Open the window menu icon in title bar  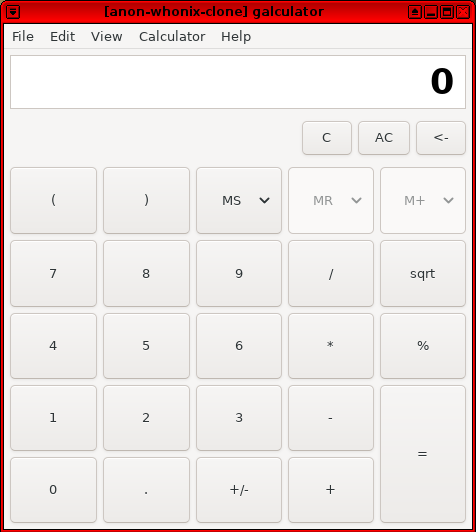(x=13, y=12)
